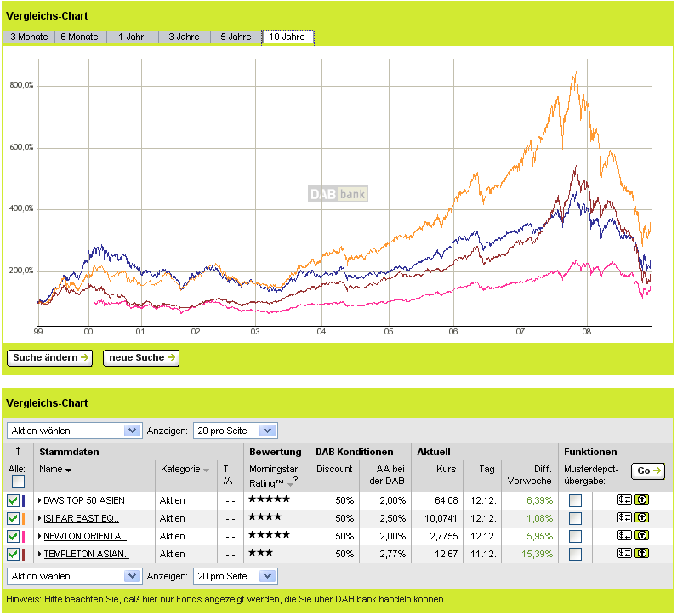This screenshot has width=677, height=616.
Task: Click the Kurs value 64,08
Action: [x=447, y=502]
